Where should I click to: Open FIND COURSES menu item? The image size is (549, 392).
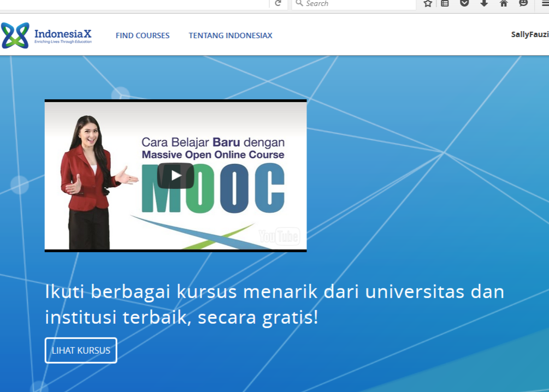click(143, 35)
